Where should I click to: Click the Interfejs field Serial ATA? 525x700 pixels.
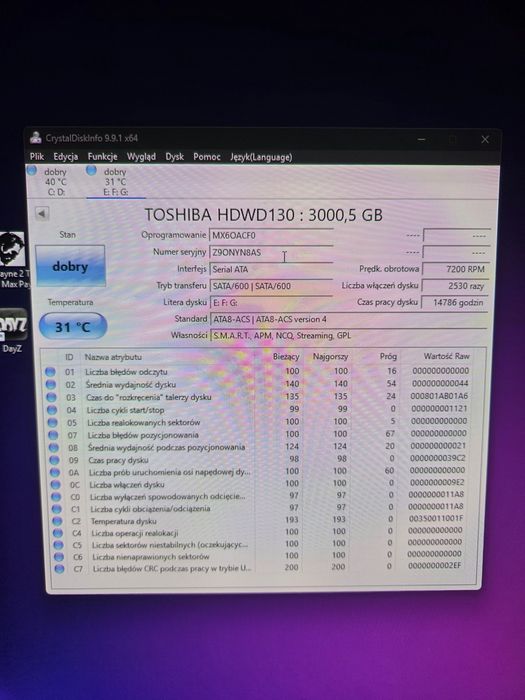click(x=271, y=269)
